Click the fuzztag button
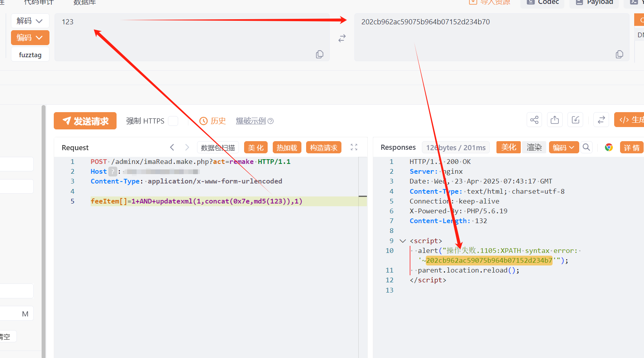Image resolution: width=644 pixels, height=358 pixels. click(30, 55)
